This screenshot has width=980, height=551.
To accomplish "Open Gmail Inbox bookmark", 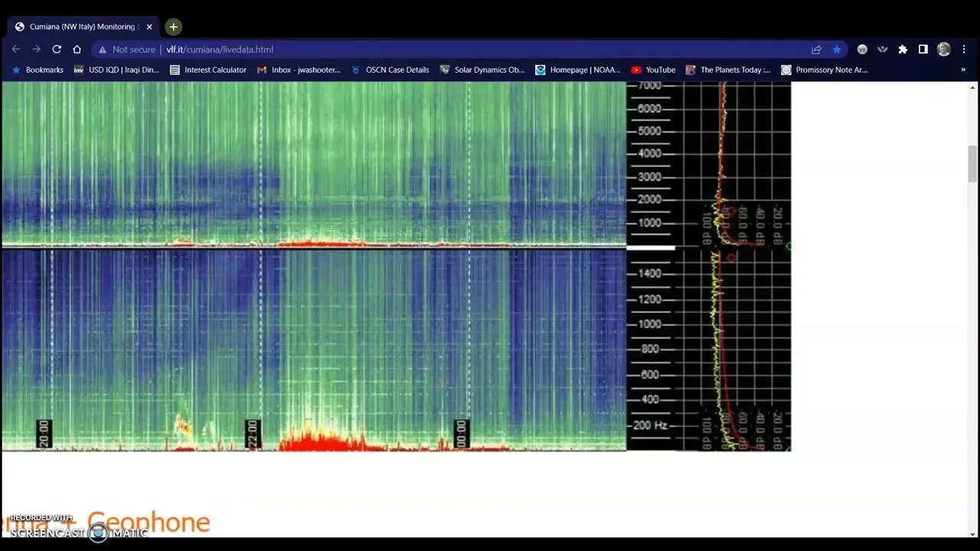I will click(299, 70).
